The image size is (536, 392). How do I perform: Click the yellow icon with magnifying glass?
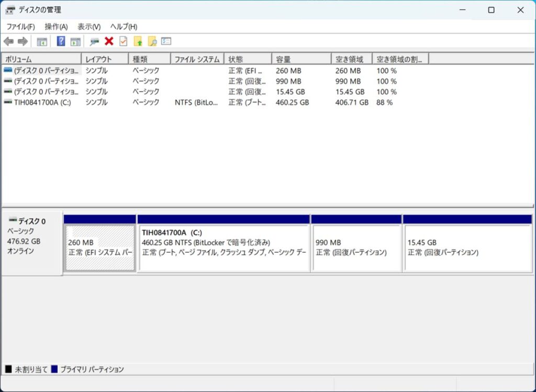pyautogui.click(x=152, y=41)
